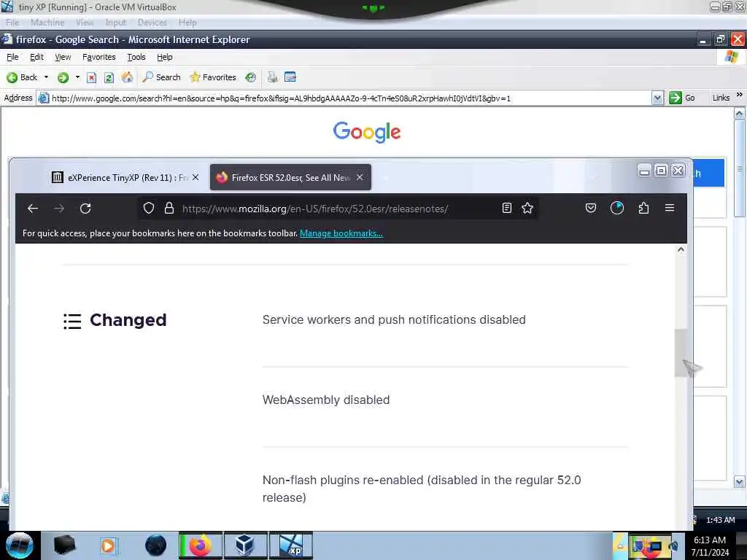Click the Internet Explorer address field
Image resolution: width=747 pixels, height=560 pixels.
(x=350, y=98)
